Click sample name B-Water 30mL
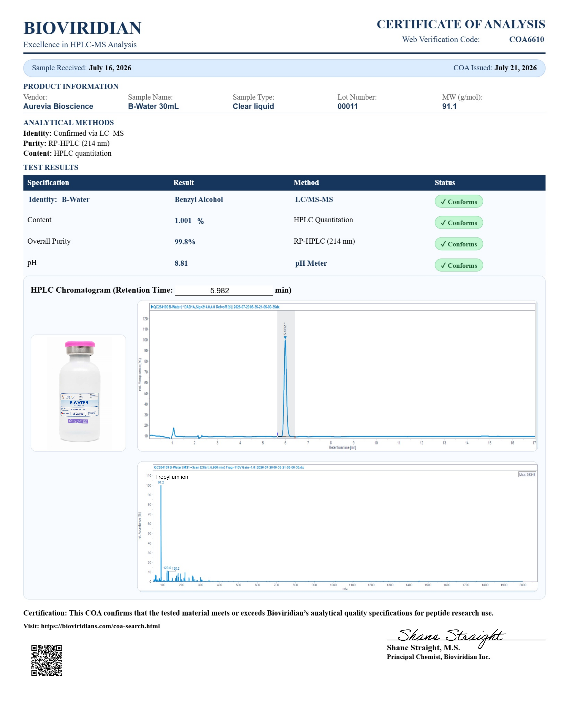Image resolution: width=563 pixels, height=728 pixels. pos(153,106)
